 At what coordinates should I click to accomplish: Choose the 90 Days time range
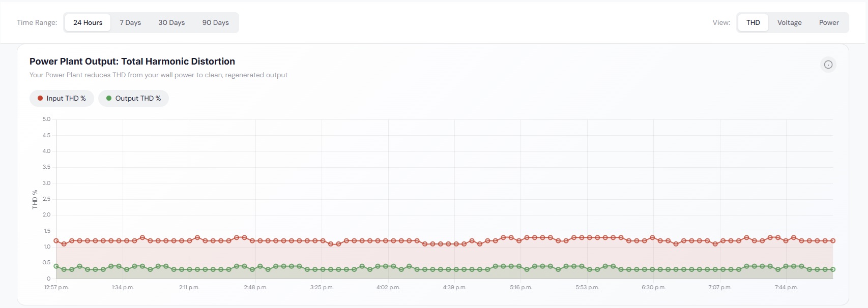pyautogui.click(x=215, y=23)
